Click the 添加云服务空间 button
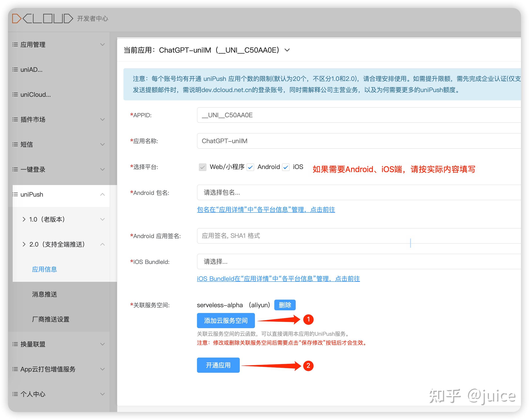Viewport: 529px width, 420px height. [226, 321]
